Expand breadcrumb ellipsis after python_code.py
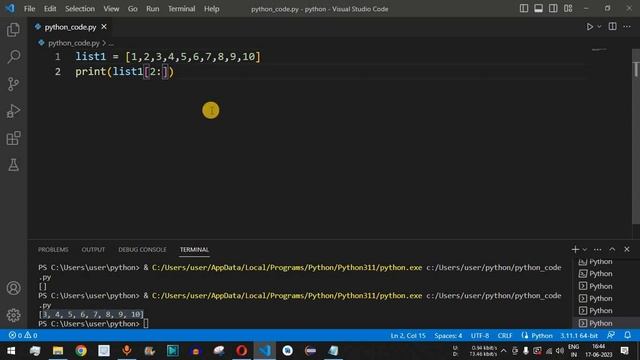 point(111,43)
